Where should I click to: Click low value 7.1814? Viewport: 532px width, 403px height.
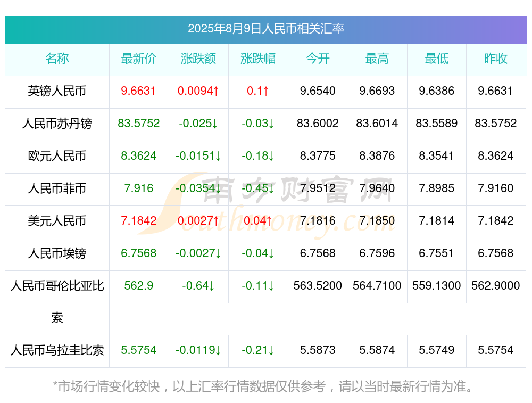click(x=437, y=221)
